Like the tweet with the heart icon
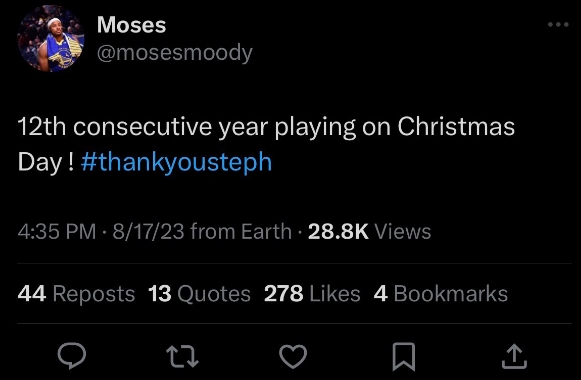 pyautogui.click(x=293, y=356)
